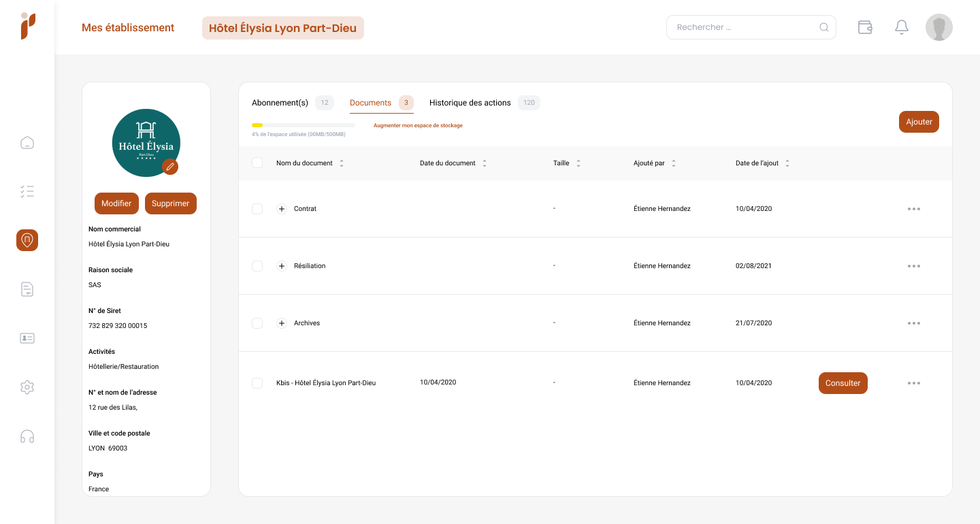The width and height of the screenshot is (980, 524).
Task: Click the pencil edit icon on hotel logo
Action: tap(170, 166)
